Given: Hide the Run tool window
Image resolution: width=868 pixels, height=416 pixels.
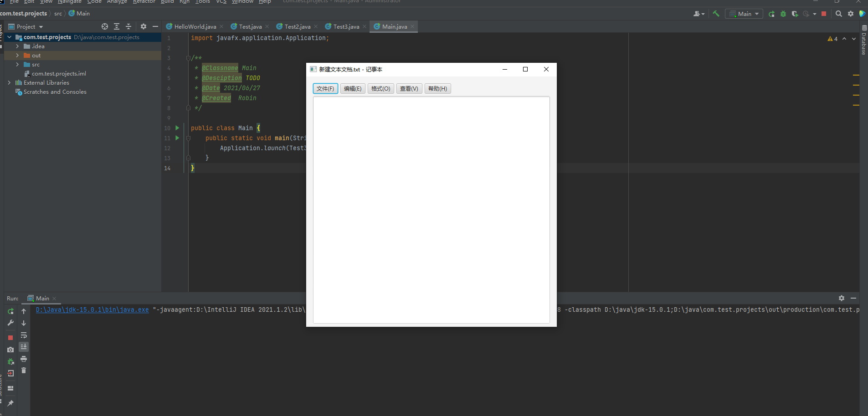Looking at the screenshot, I should (x=853, y=298).
